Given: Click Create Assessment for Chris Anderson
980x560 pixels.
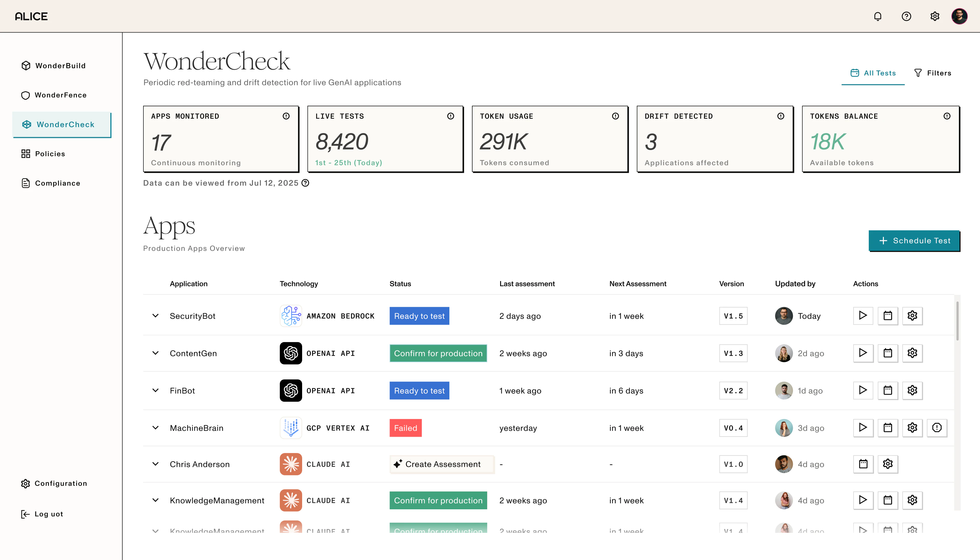Looking at the screenshot, I should pos(442,464).
